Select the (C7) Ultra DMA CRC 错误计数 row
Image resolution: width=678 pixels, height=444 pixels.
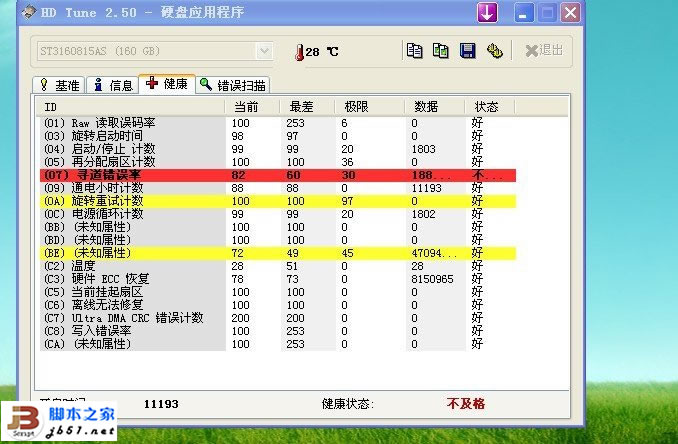[x=278, y=318]
